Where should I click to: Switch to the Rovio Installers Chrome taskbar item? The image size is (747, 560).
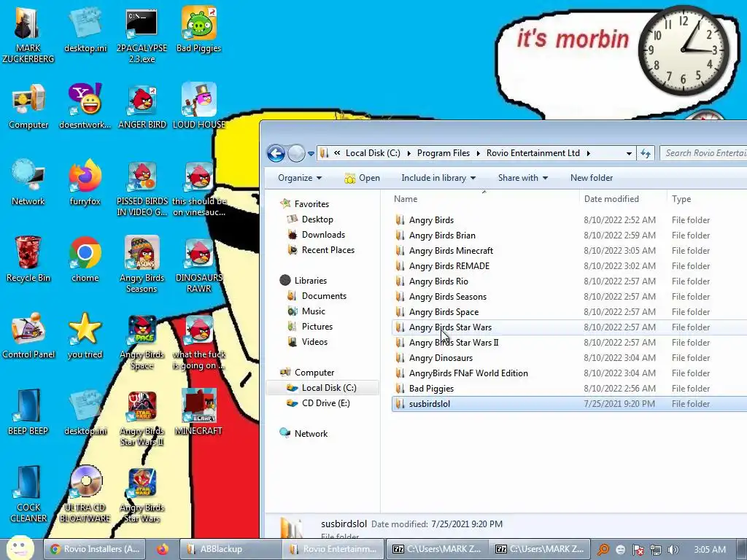tap(96, 549)
